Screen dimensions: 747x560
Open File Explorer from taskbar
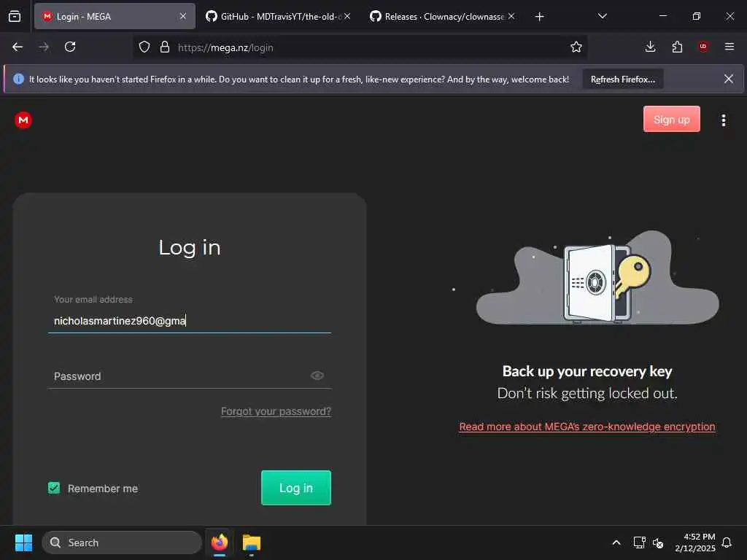251,542
